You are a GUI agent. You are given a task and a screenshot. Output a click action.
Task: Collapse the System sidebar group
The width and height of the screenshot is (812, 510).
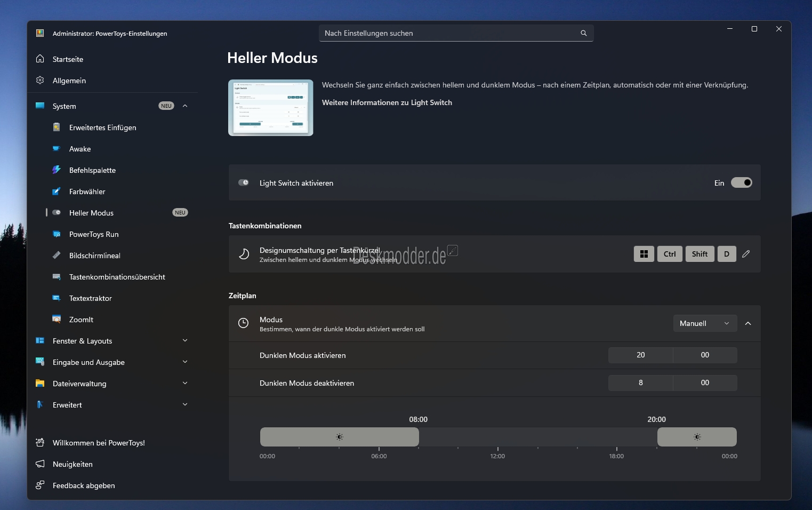[x=185, y=106]
